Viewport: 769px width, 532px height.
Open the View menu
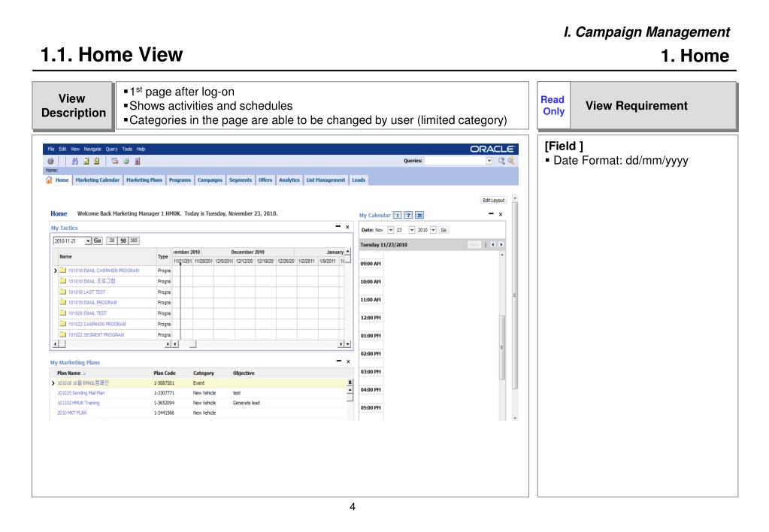[x=75, y=149]
